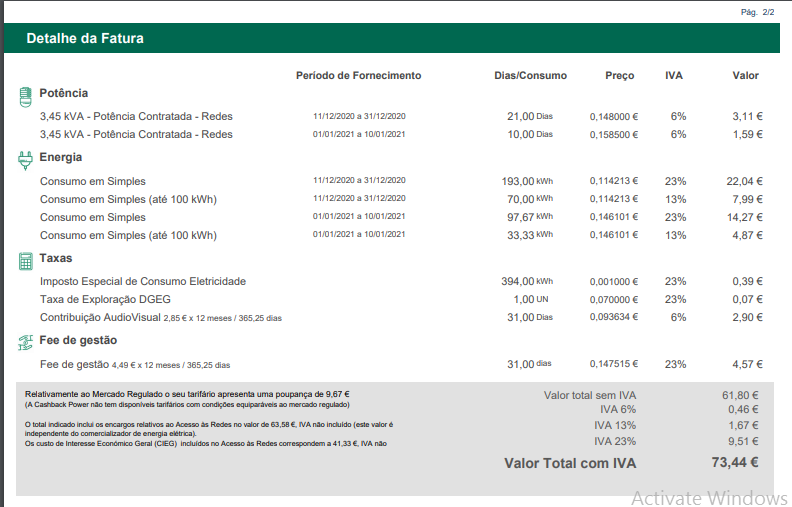This screenshot has width=792, height=507.
Task: Select the price "0,158500 €"
Action: point(614,135)
